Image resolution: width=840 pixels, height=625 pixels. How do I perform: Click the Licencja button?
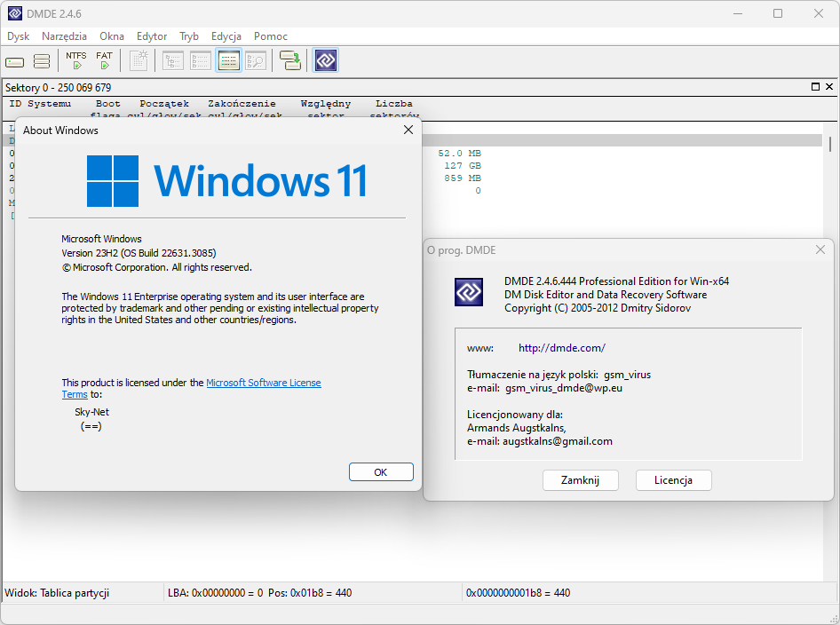click(673, 480)
